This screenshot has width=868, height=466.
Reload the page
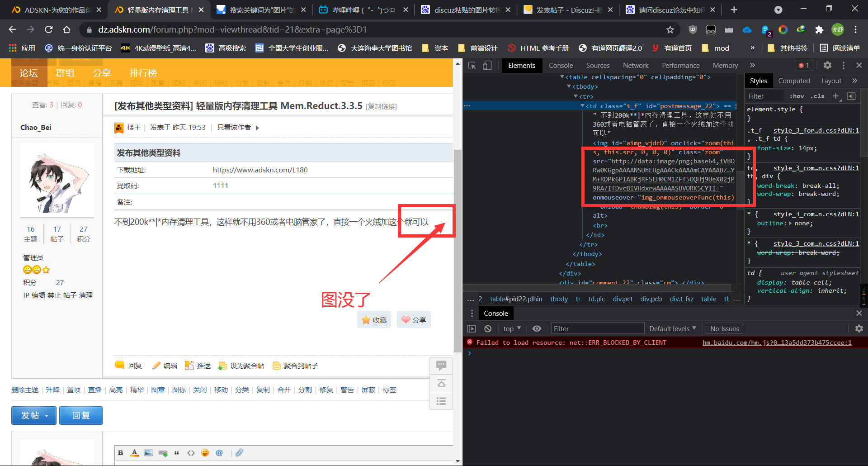tap(48, 29)
